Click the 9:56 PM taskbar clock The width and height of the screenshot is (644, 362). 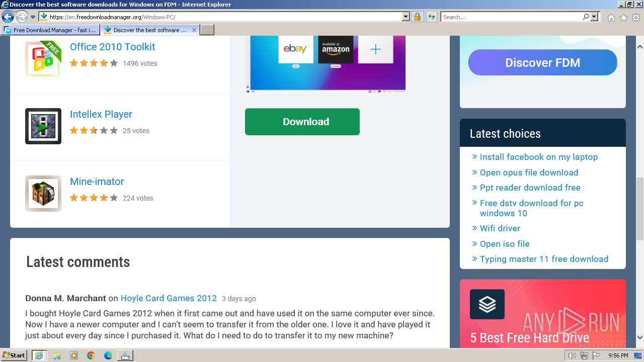(618, 355)
